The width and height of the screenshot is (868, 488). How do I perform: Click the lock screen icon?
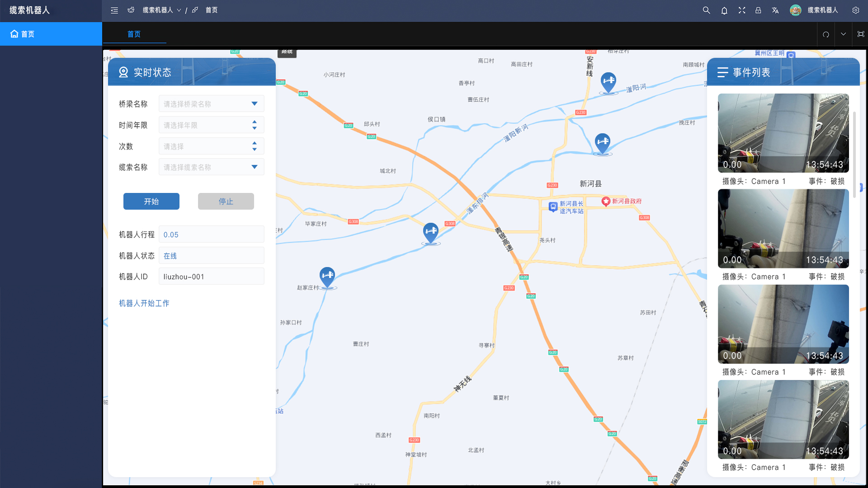pyautogui.click(x=758, y=10)
